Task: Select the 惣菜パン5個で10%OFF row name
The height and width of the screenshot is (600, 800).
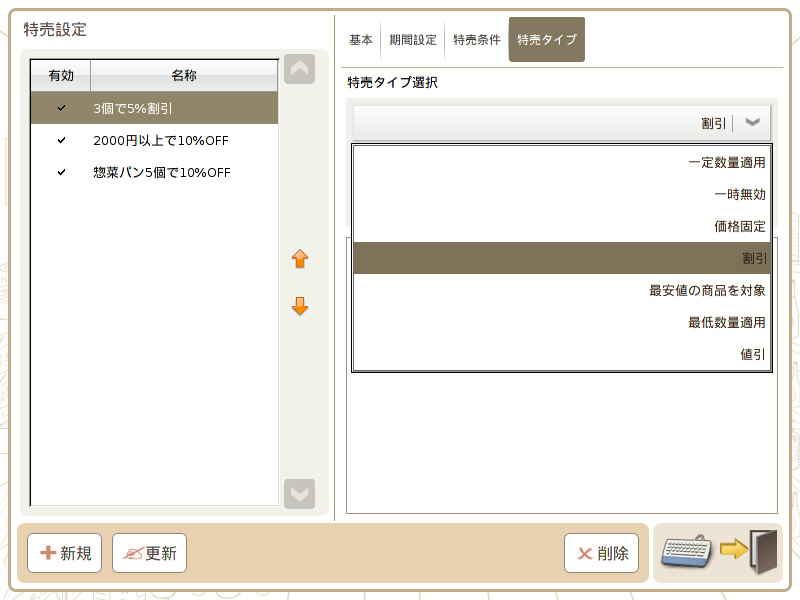Action: pos(162,172)
